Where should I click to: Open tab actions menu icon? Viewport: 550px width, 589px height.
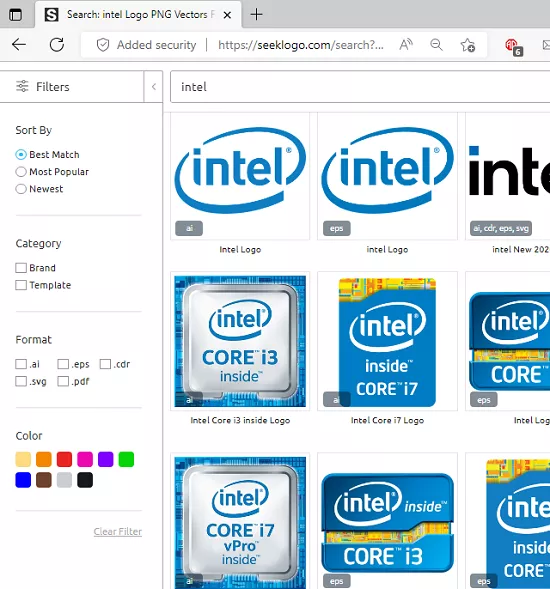(x=15, y=15)
